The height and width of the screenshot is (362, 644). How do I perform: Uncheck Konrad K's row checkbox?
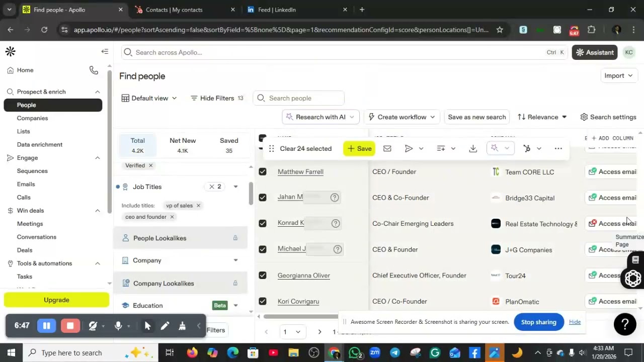click(263, 224)
